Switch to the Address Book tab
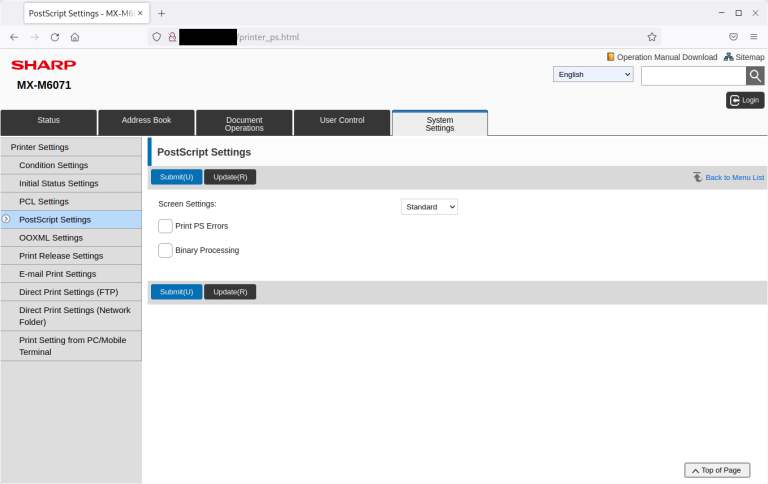768x484 pixels. click(x=146, y=122)
